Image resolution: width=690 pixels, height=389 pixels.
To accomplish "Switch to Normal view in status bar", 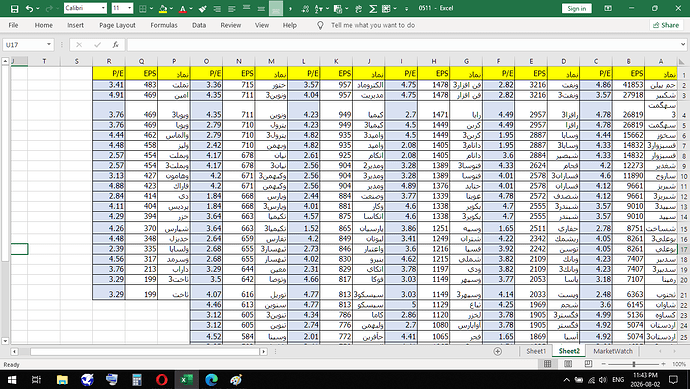I will click(547, 364).
